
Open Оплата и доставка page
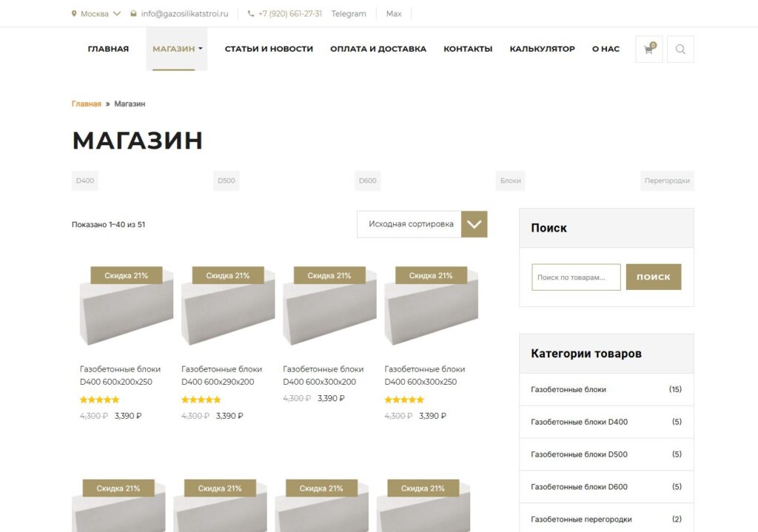coord(378,49)
